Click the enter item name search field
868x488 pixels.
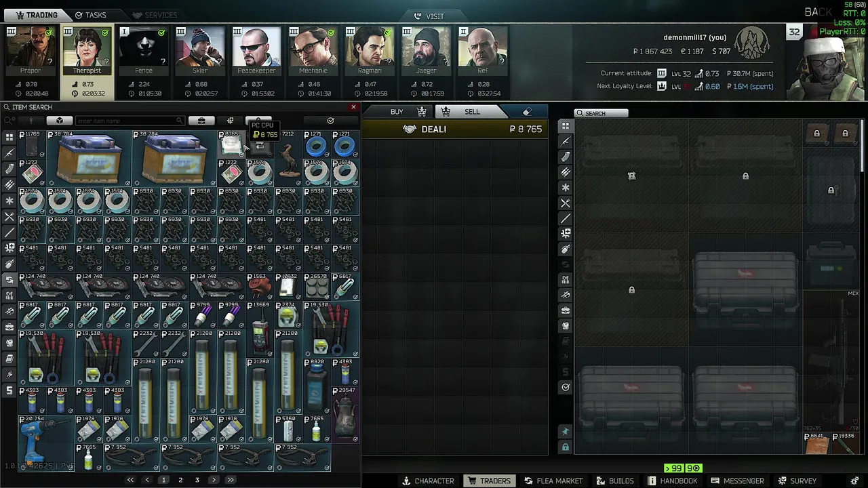130,121
